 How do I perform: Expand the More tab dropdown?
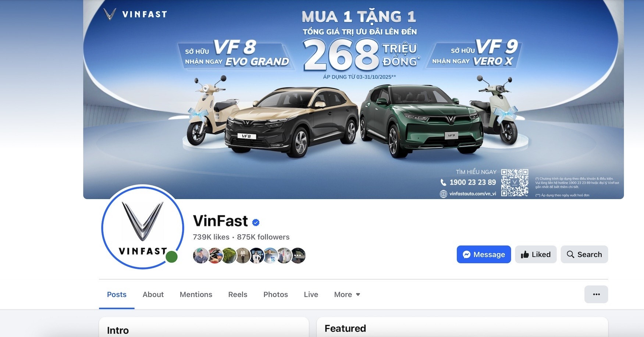(347, 294)
